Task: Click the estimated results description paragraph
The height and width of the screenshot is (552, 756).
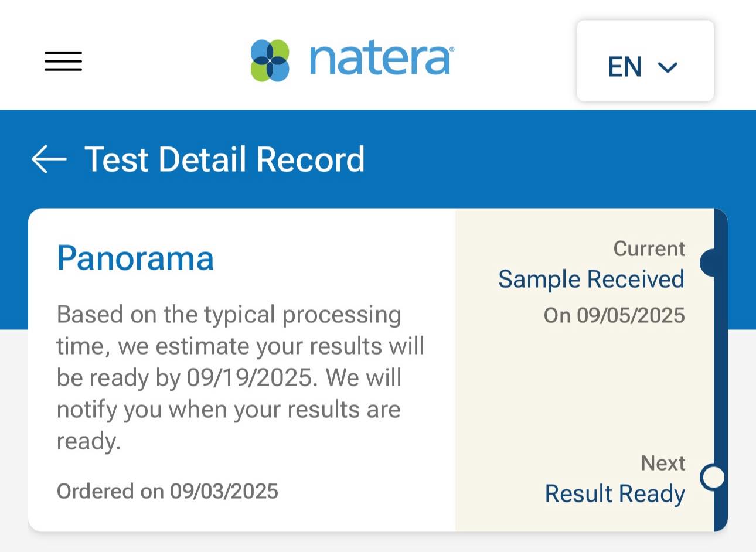Action: pos(240,378)
